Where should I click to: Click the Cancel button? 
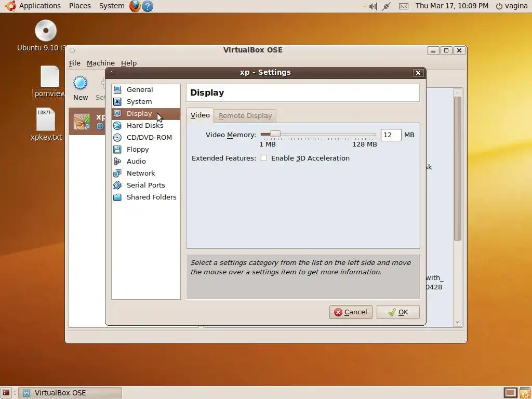[351, 312]
